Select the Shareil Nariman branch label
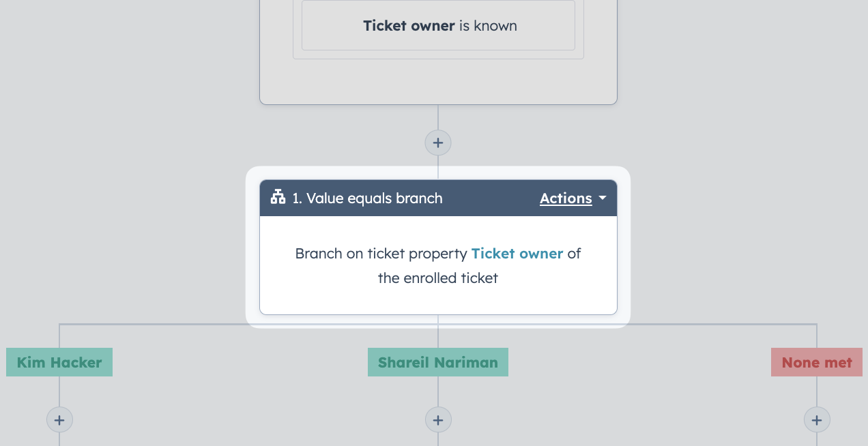 pyautogui.click(x=438, y=362)
